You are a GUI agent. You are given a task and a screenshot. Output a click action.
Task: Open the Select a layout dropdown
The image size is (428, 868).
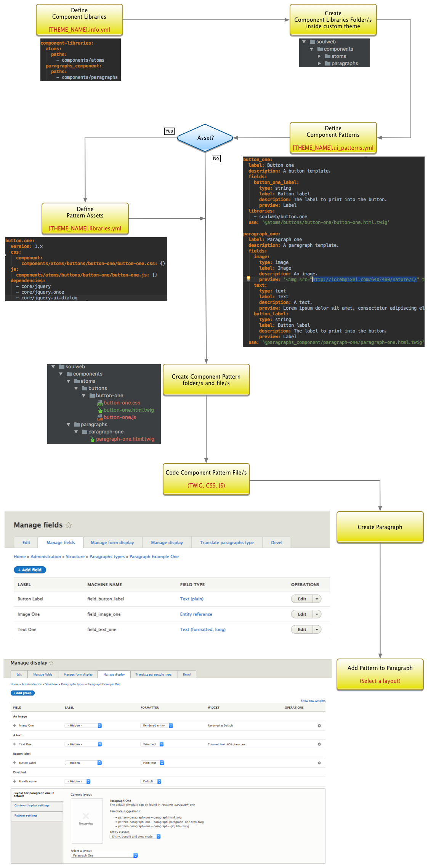(104, 855)
